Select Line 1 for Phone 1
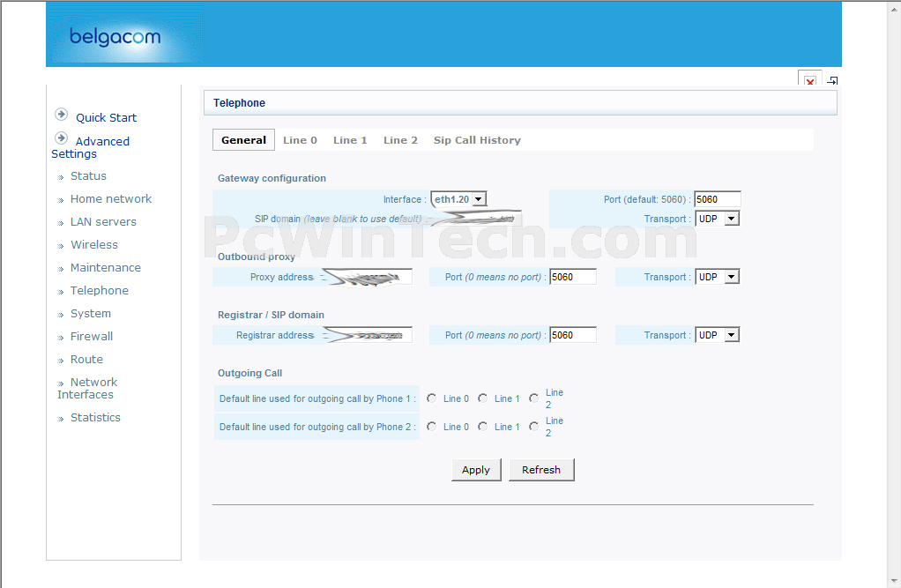Image resolution: width=901 pixels, height=588 pixels. click(483, 398)
